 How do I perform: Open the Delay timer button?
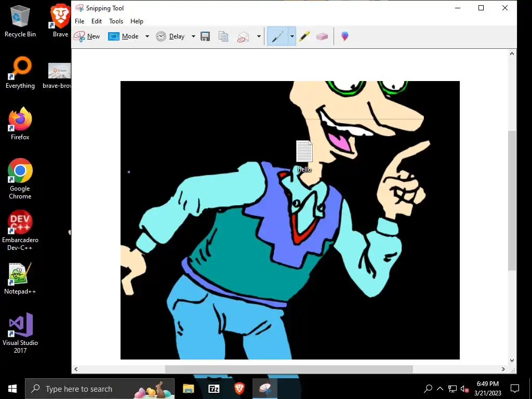tap(170, 36)
